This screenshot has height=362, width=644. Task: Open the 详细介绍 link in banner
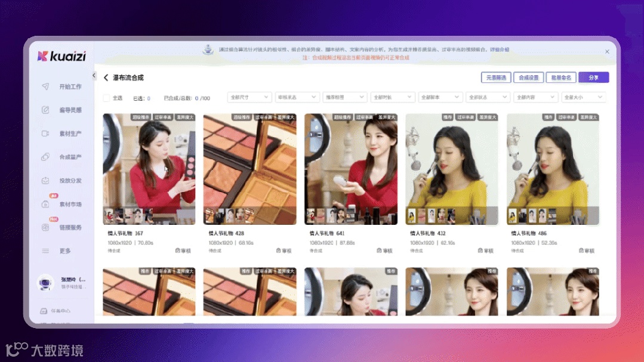[500, 49]
